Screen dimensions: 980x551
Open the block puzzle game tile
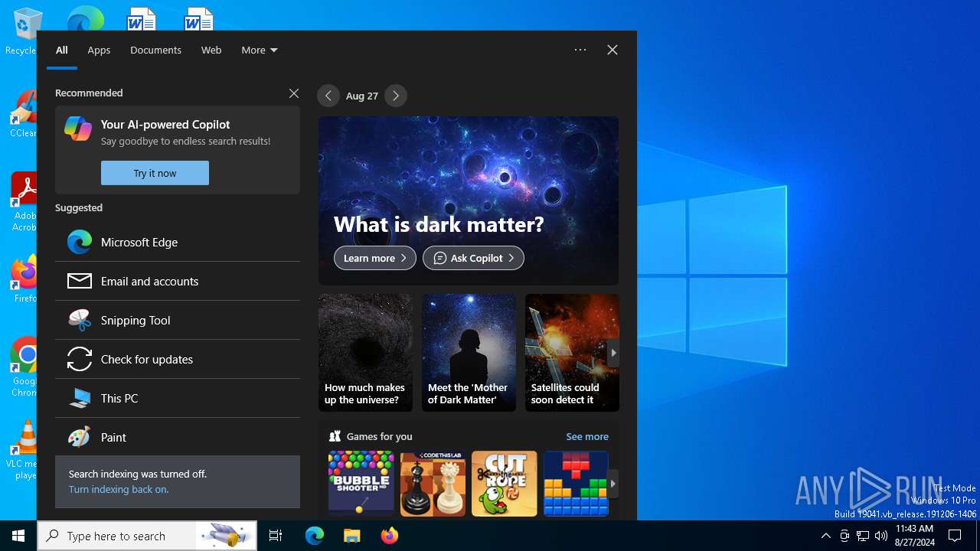point(576,484)
